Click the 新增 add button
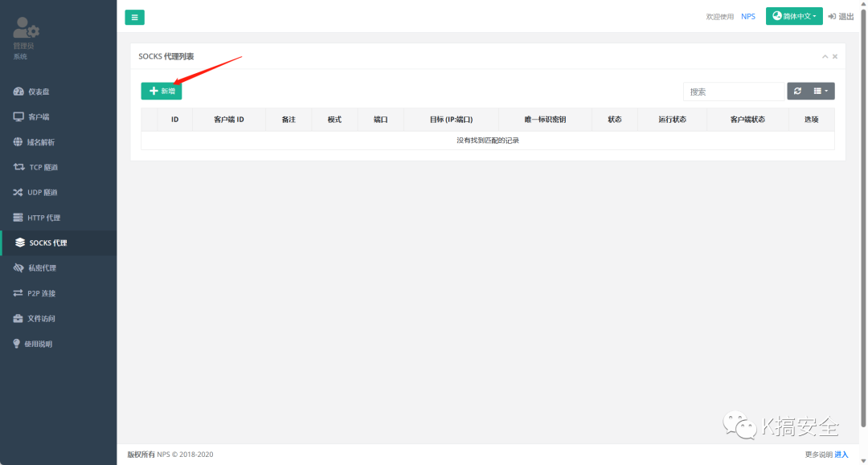This screenshot has height=465, width=868. pyautogui.click(x=161, y=91)
